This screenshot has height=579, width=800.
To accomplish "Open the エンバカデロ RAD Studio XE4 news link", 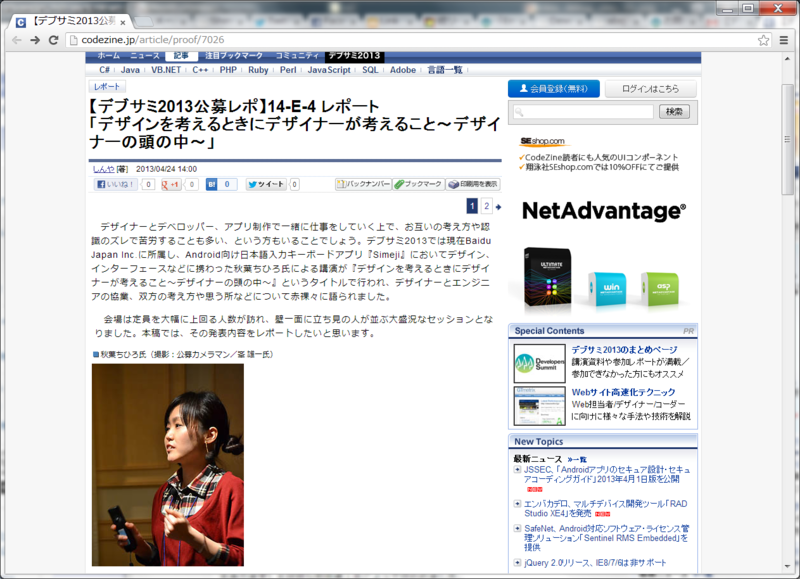I will pos(606,509).
